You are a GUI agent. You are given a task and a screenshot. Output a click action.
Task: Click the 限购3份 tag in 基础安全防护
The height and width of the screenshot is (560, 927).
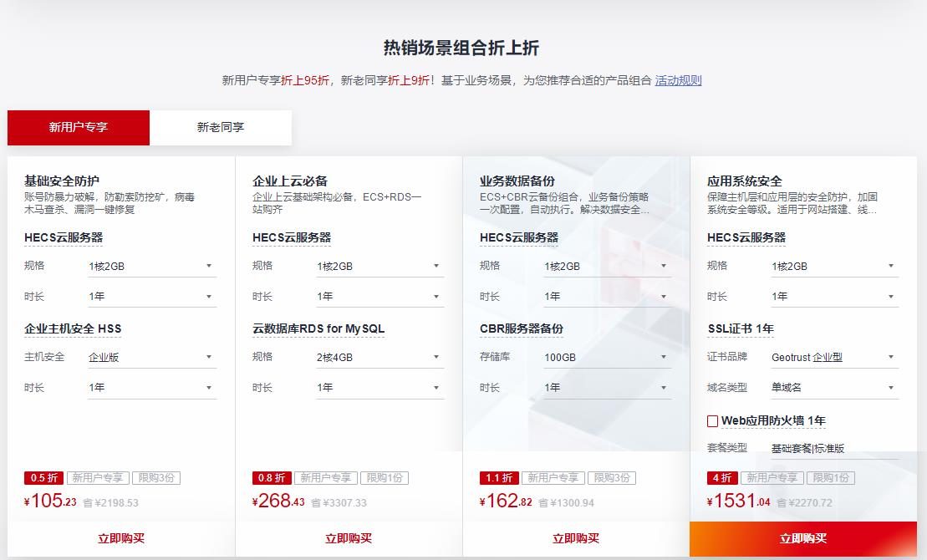(156, 478)
